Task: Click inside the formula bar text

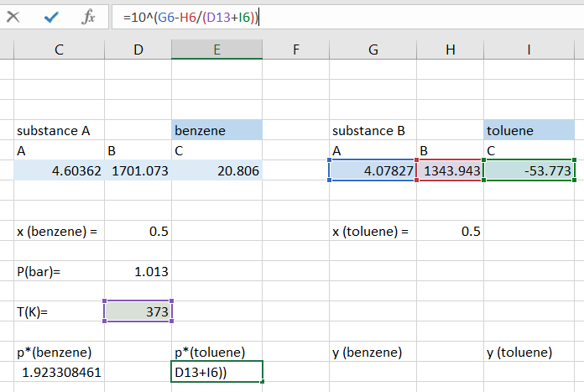Action: [336, 18]
